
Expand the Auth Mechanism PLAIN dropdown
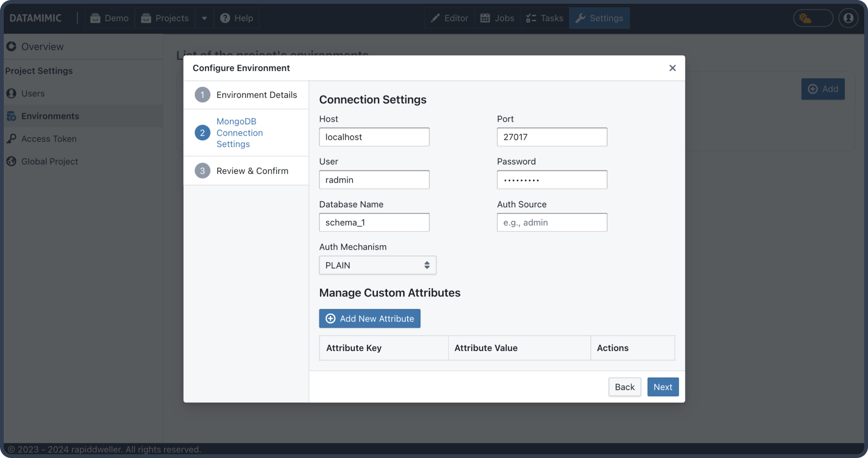tap(378, 265)
